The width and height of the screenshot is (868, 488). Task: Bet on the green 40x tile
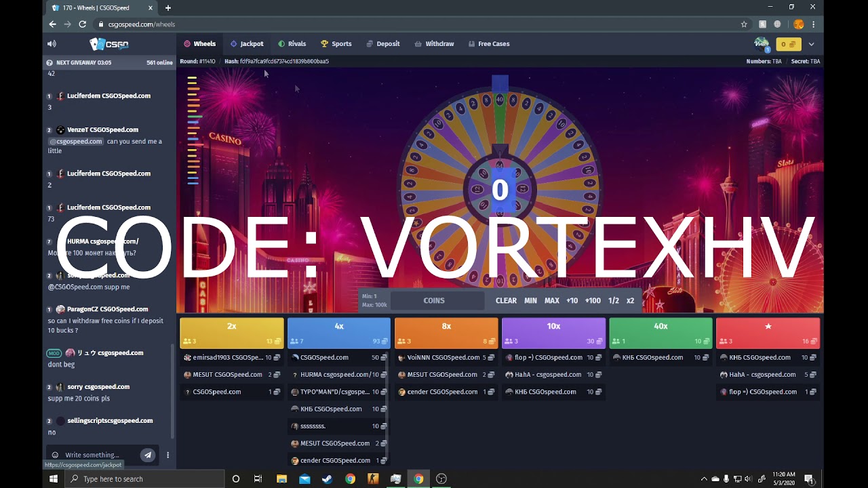[660, 333]
